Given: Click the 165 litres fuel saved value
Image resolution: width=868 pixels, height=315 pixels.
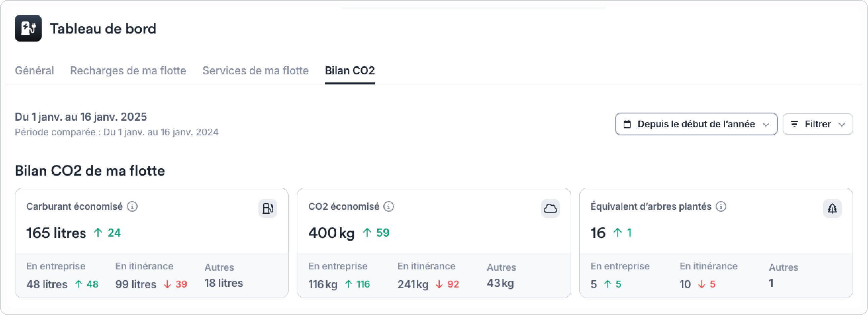Looking at the screenshot, I should click(x=56, y=233).
